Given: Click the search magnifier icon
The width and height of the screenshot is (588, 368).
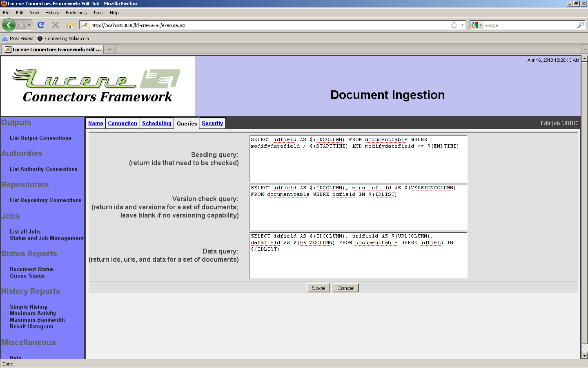Looking at the screenshot, I should [580, 25].
